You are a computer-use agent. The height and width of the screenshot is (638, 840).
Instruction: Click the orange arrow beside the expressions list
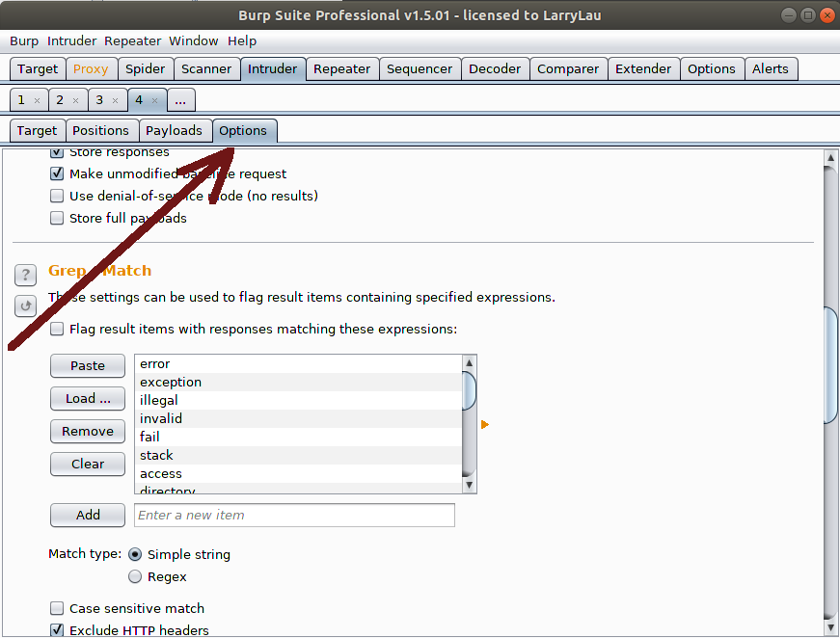click(x=485, y=424)
